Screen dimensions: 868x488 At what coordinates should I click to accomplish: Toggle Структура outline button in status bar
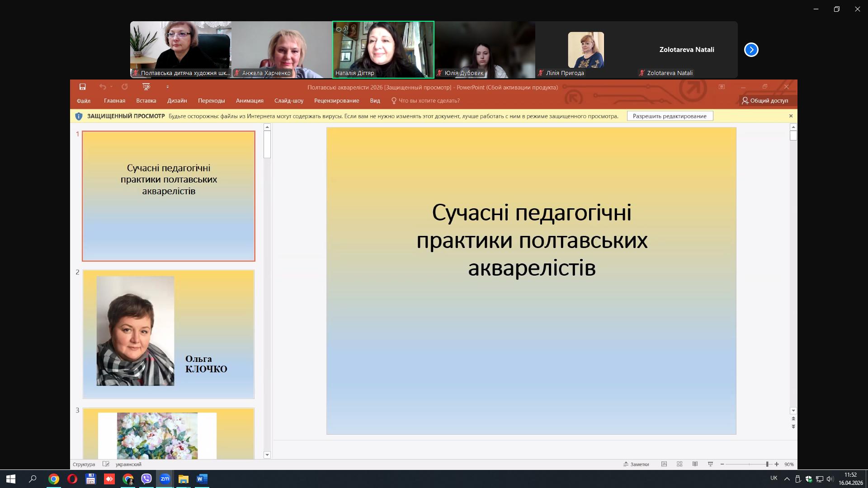pos(84,464)
